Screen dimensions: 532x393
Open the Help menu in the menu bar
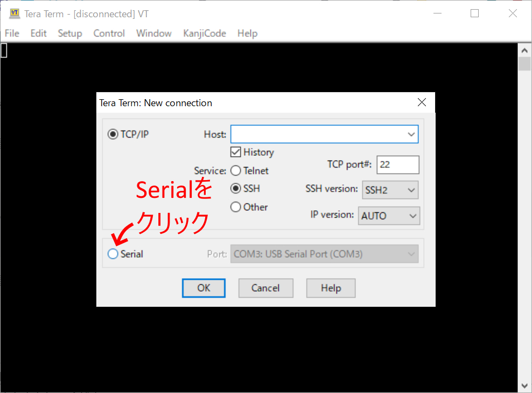247,33
